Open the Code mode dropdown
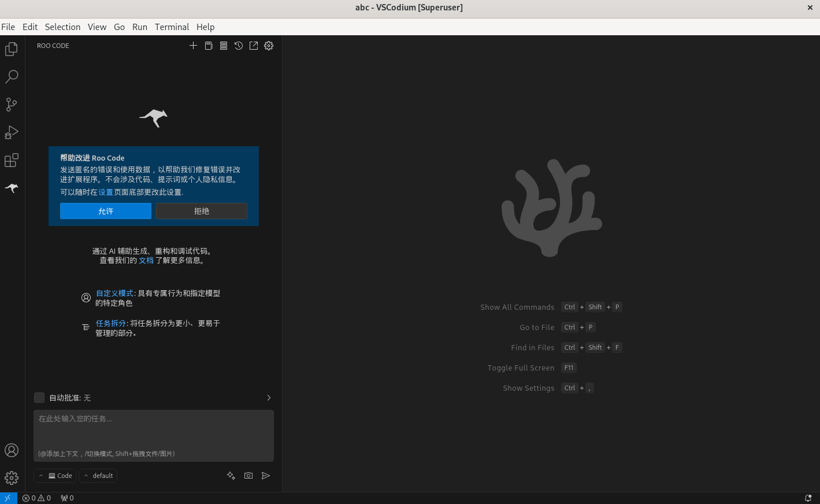The image size is (820, 504). [x=55, y=476]
